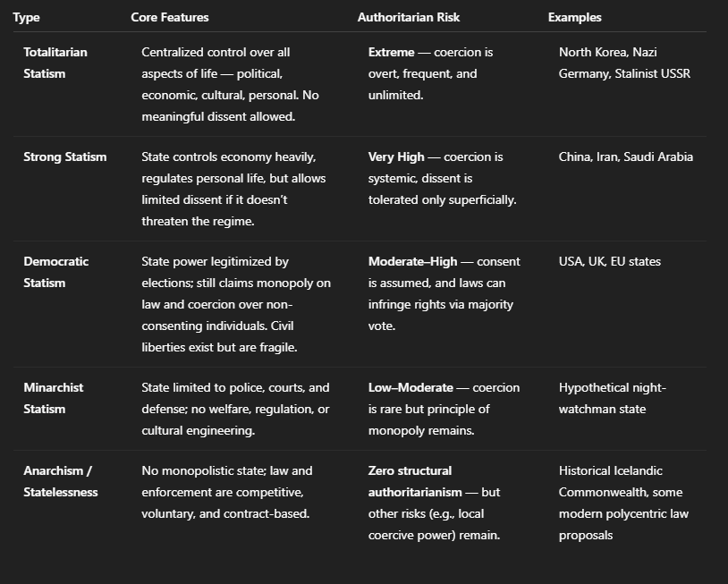The image size is (728, 584).
Task: Click the Historical Icelandic Commonwealth examples cell
Action: tap(623, 503)
